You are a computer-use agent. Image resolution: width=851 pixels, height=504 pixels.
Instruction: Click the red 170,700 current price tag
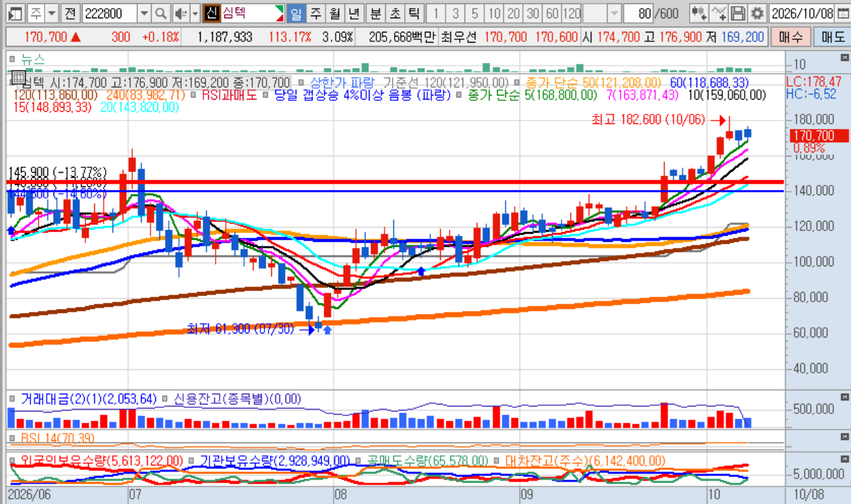(x=819, y=136)
